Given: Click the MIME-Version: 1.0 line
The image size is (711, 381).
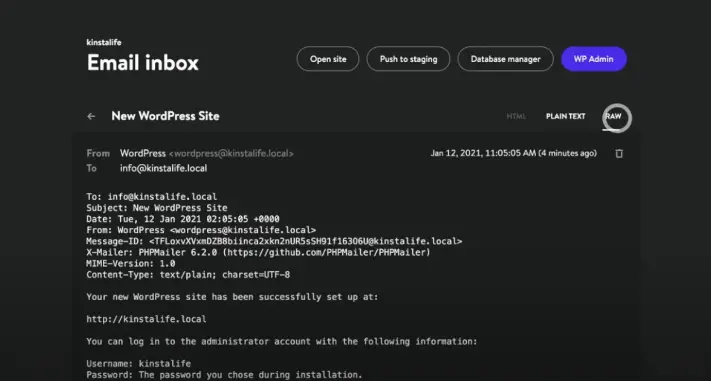Looking at the screenshot, I should (131, 264).
